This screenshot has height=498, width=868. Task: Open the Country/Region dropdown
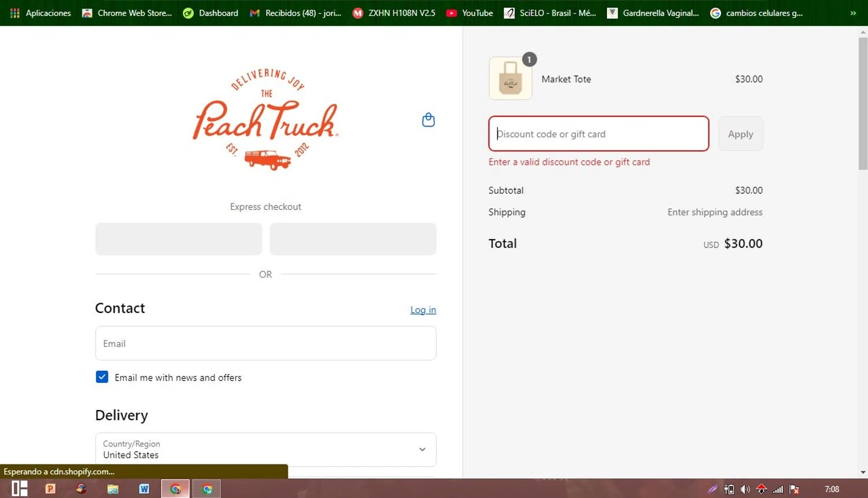[266, 449]
